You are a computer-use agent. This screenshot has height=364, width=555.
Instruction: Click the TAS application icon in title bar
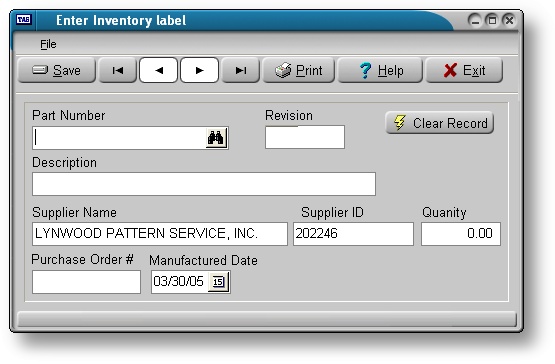coord(24,19)
